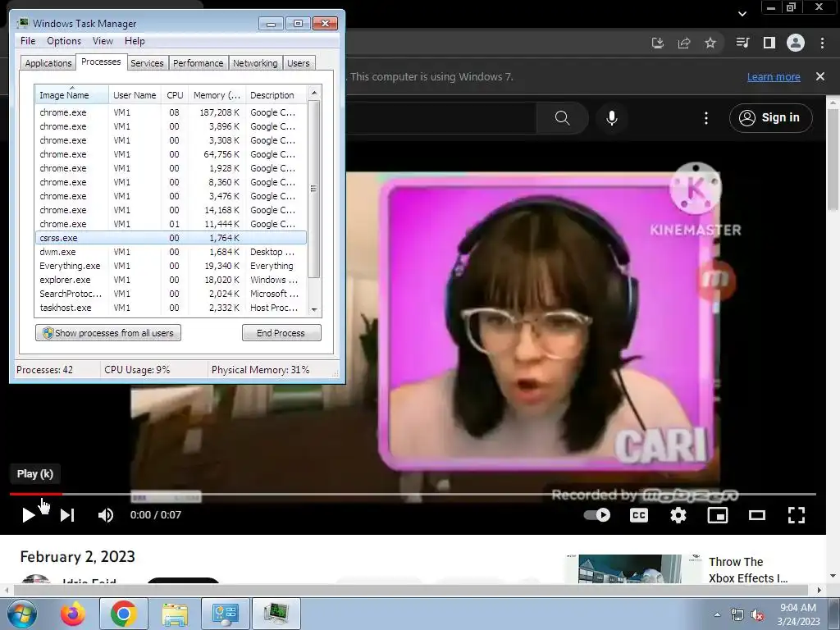
Task: Open YouTube settings three-dot menu
Action: pos(706,118)
